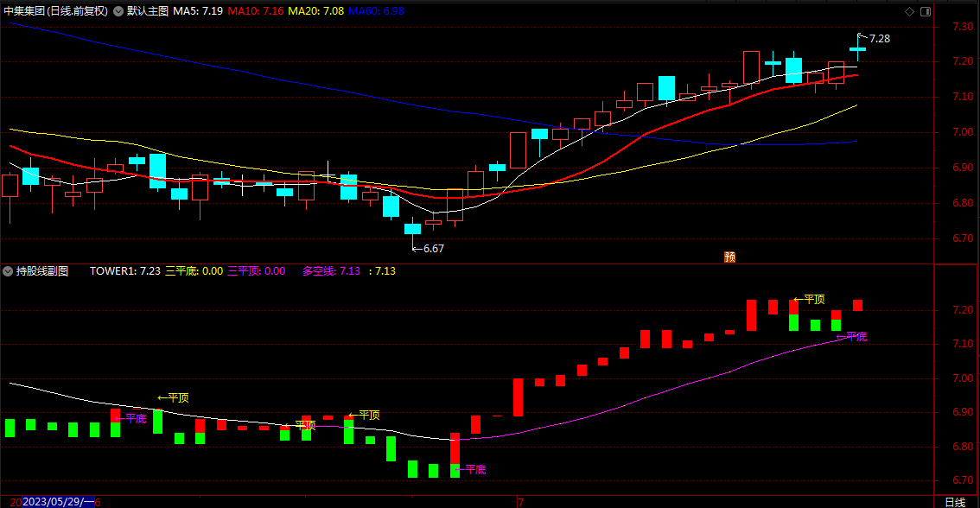This screenshot has height=508, width=980.
Task: Click the 三平底: 0.00 value
Action: click(x=194, y=271)
